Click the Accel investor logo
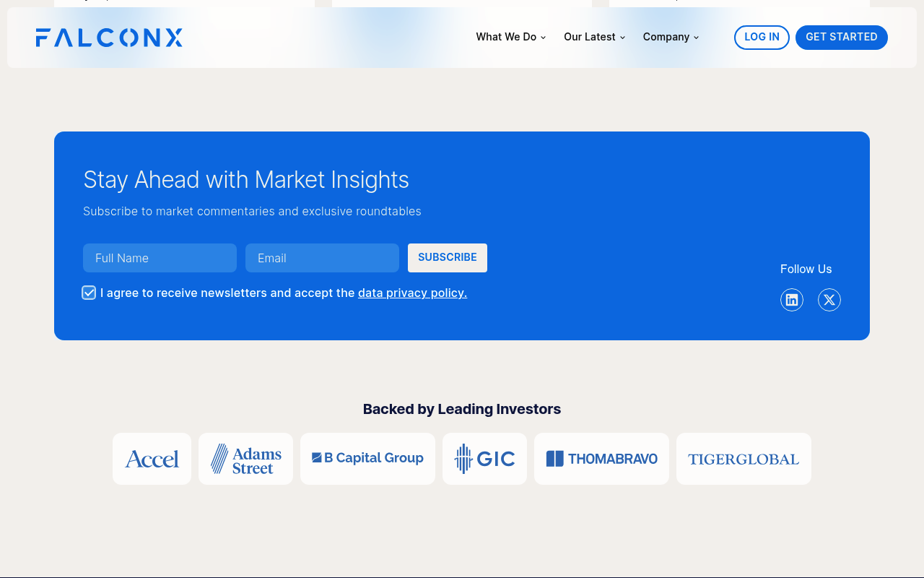924x578 pixels. tap(152, 459)
